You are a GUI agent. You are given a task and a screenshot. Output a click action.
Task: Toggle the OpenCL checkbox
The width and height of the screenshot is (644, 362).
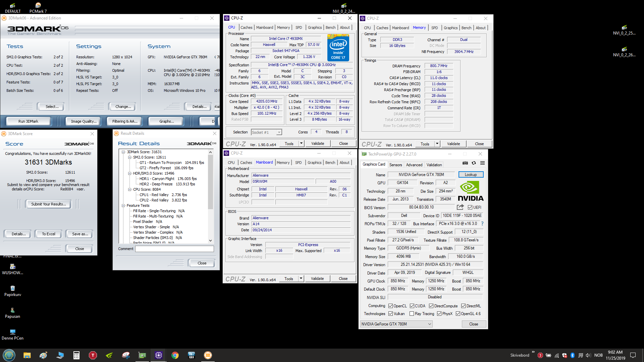click(390, 306)
